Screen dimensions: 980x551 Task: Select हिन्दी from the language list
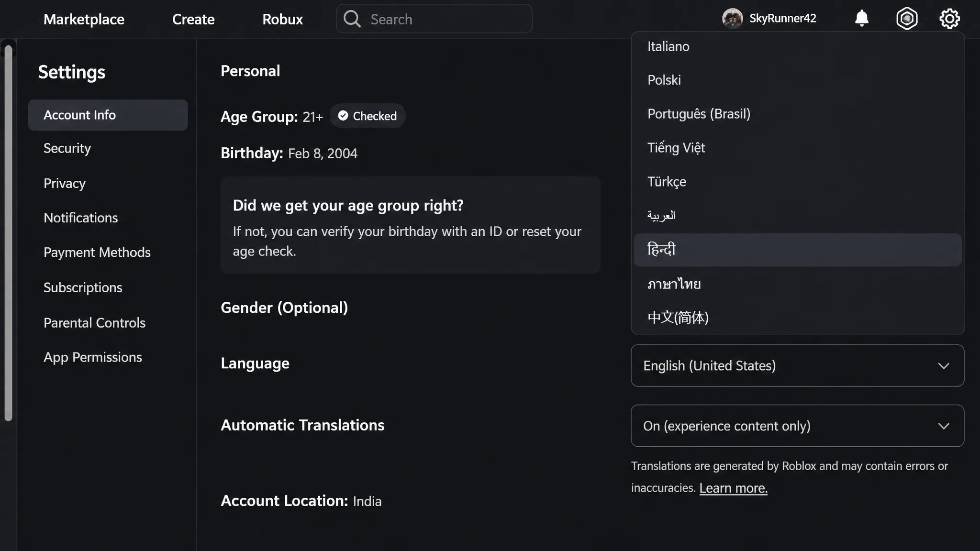[x=797, y=250]
